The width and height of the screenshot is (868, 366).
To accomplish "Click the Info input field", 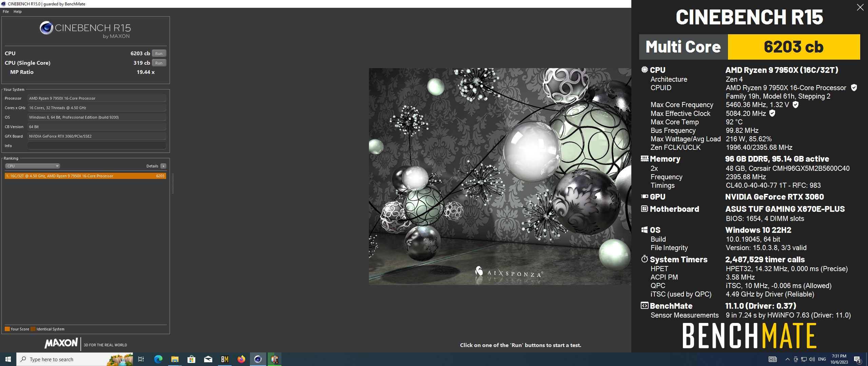I will click(97, 146).
